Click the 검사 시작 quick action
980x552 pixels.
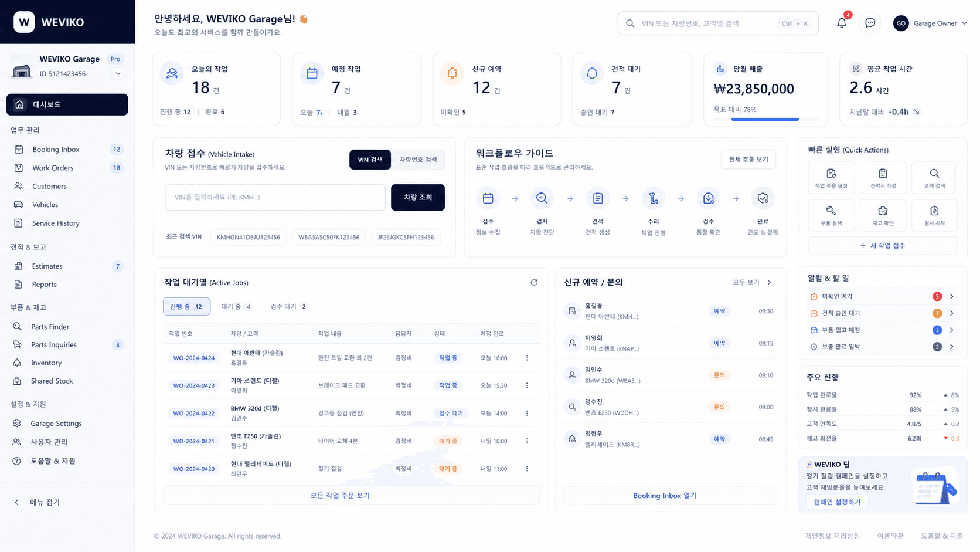pos(934,215)
